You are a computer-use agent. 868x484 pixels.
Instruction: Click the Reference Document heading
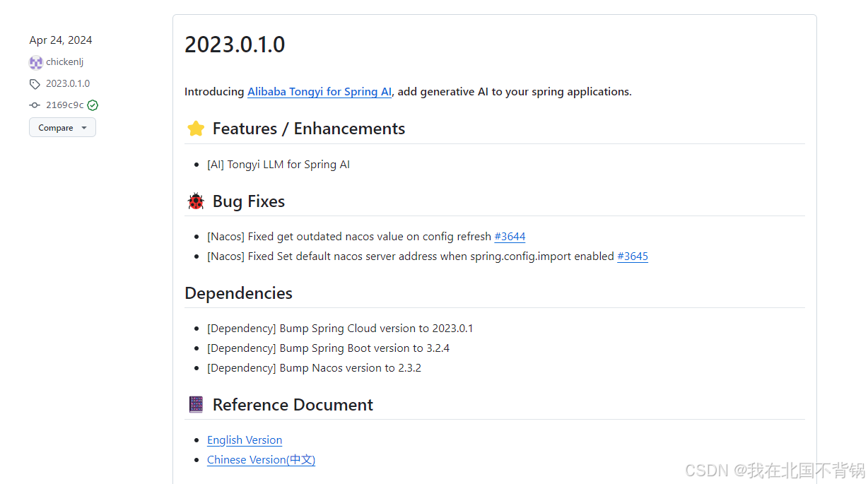point(293,405)
